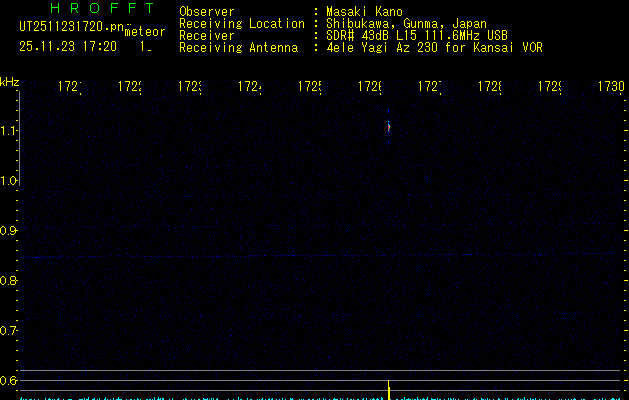
Task: Click the 1.1 kHz axis tick label
Action: [x=8, y=130]
